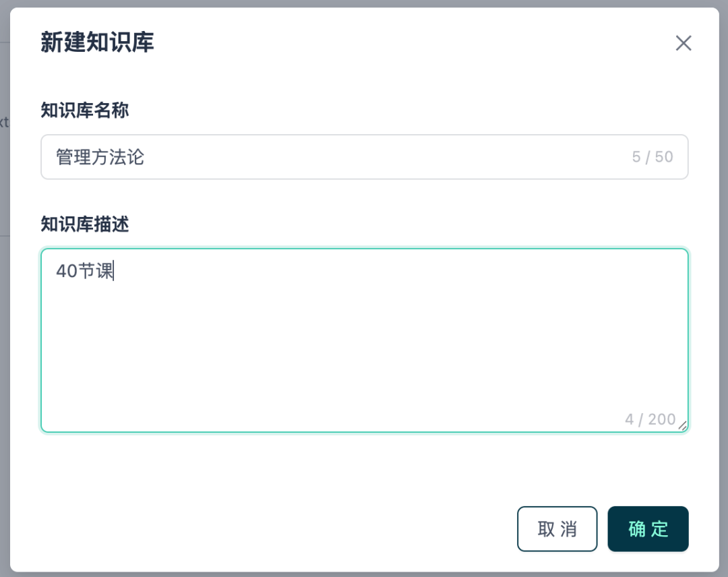Click the X icon at the dialog's top right
The height and width of the screenshot is (577, 728).
[x=684, y=42]
